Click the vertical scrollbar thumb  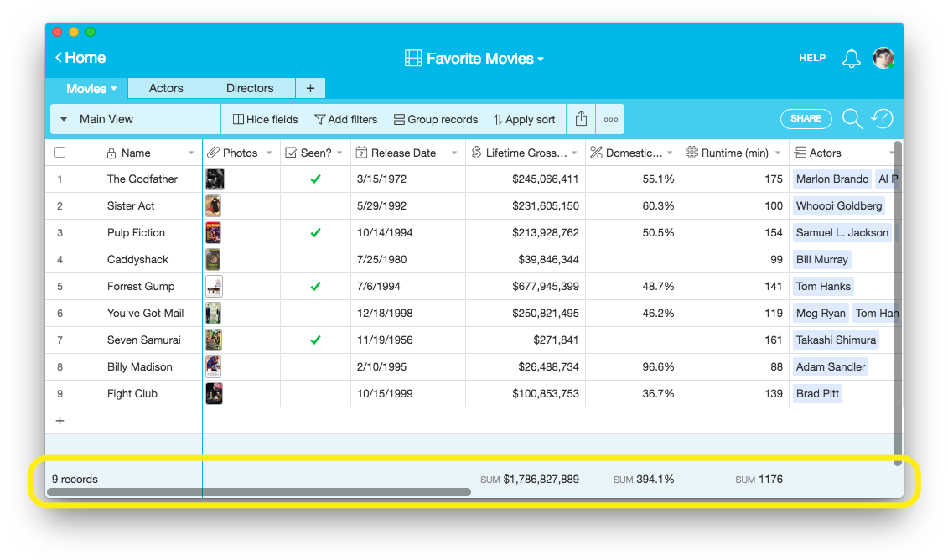coord(897,303)
